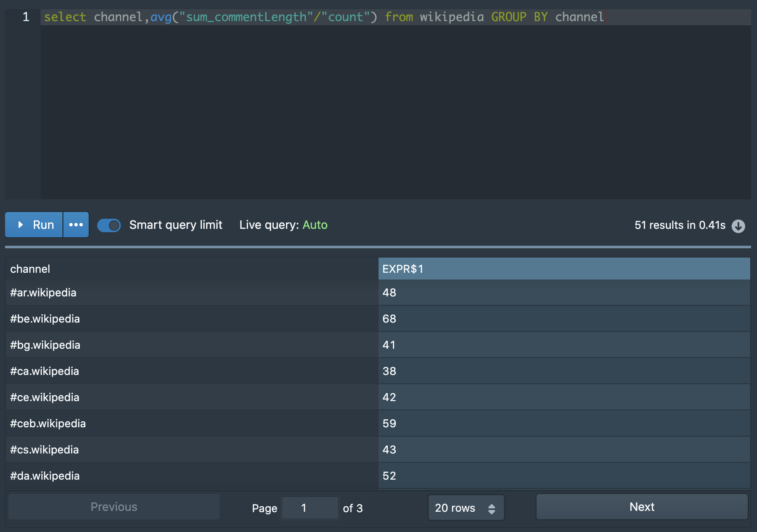
Task: Click the row count stepper arrows
Action: pos(491,508)
